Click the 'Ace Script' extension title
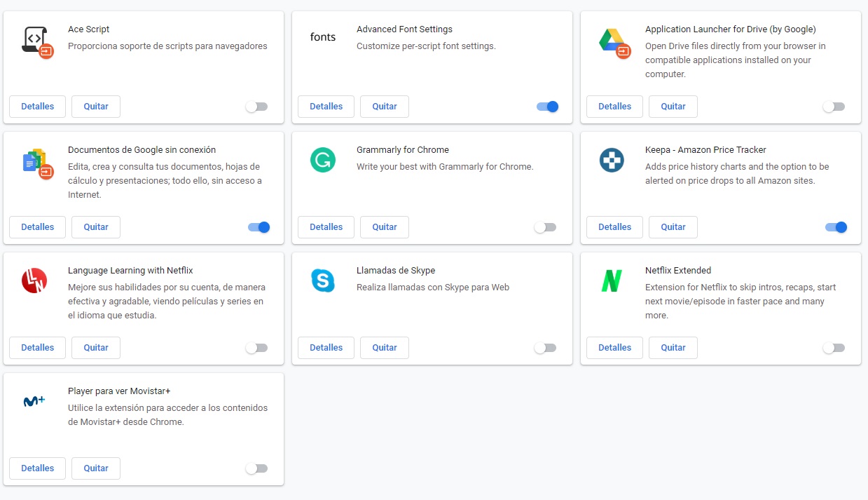Screen dimensions: 868x500 click(89, 29)
